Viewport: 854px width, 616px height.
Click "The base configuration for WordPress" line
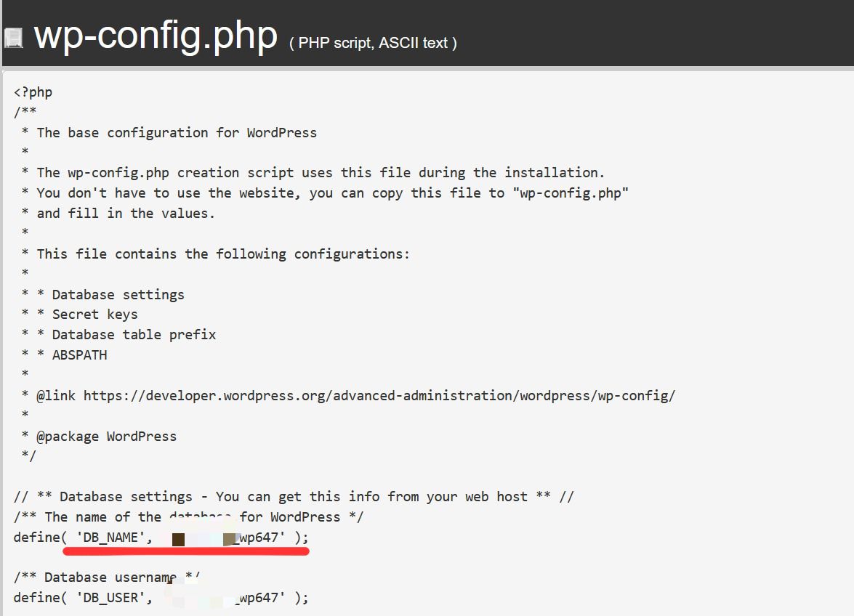coord(177,133)
